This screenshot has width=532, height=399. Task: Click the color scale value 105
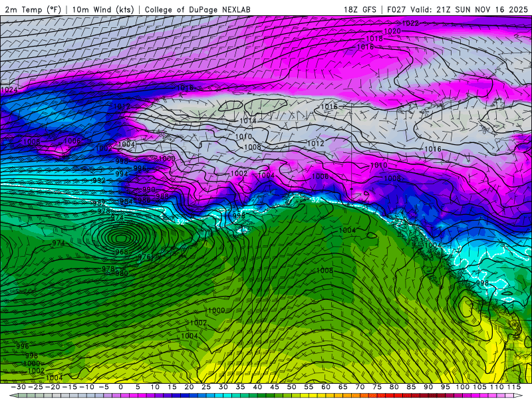(x=479, y=387)
